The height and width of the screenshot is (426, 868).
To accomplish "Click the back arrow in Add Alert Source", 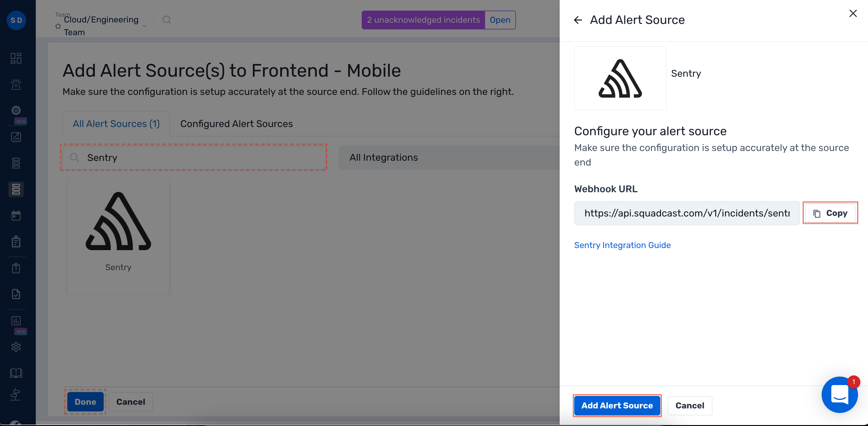I will (x=578, y=20).
